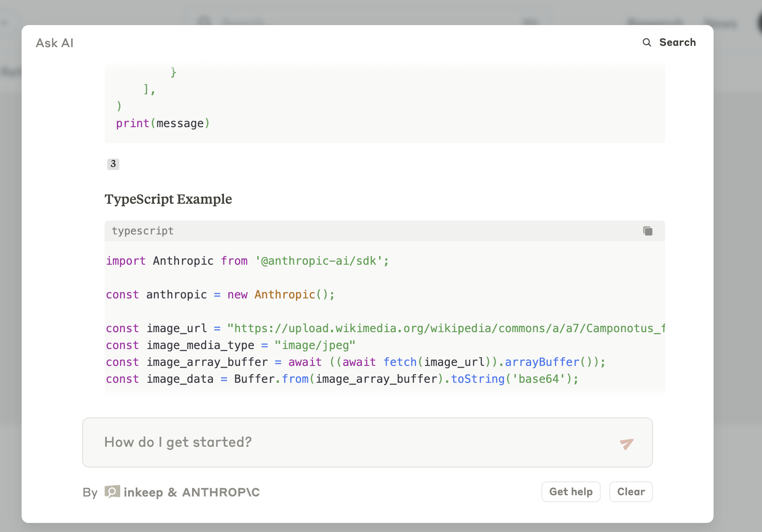The width and height of the screenshot is (762, 532).
Task: Click the image_data Buffer.from code line
Action: tap(342, 379)
